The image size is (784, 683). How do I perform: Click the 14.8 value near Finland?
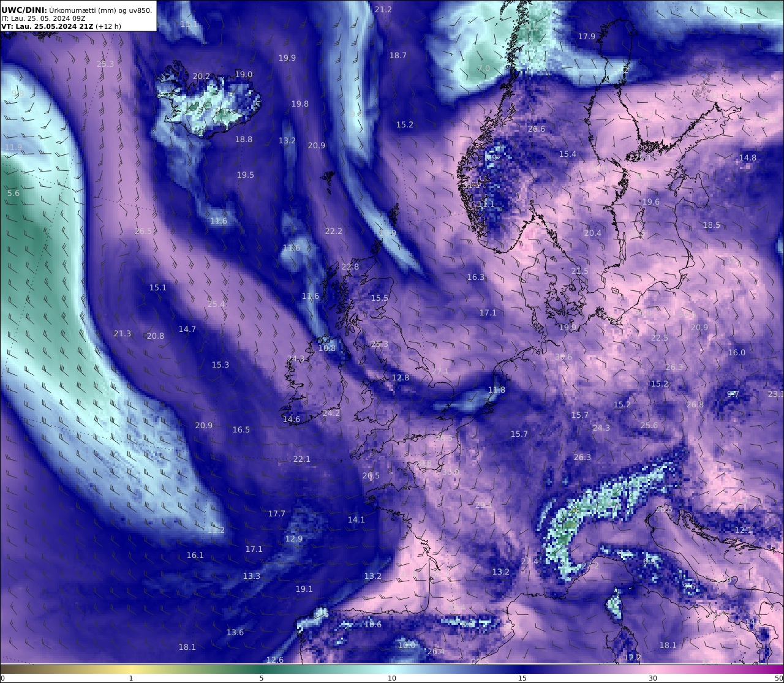point(748,157)
